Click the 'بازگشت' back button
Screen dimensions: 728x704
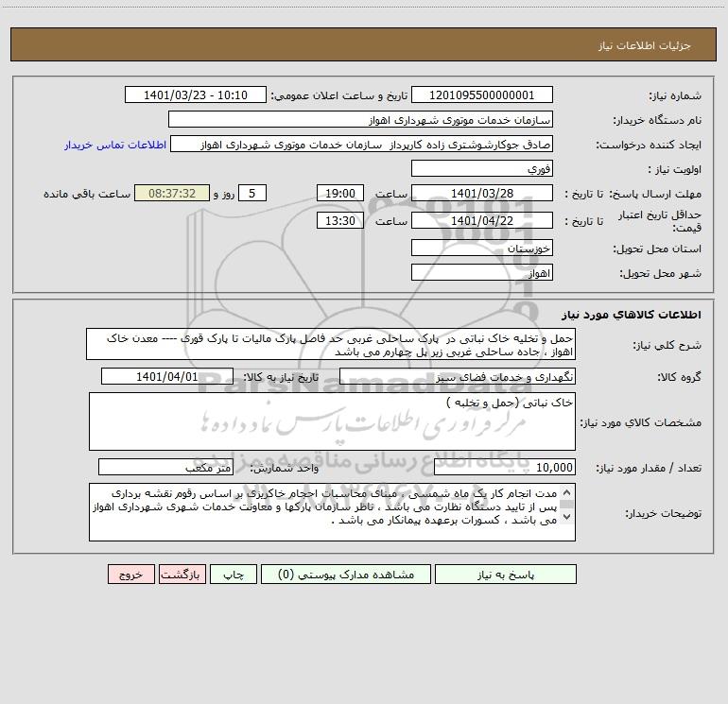tap(182, 575)
